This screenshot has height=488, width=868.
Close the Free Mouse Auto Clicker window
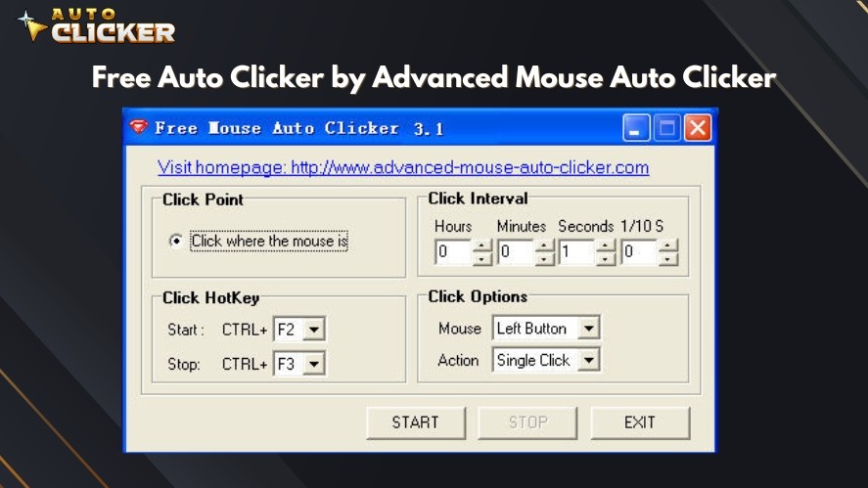pyautogui.click(x=698, y=128)
